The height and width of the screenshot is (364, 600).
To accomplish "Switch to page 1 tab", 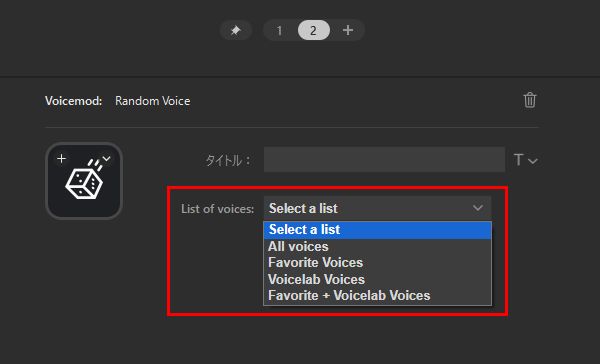I will (x=280, y=30).
